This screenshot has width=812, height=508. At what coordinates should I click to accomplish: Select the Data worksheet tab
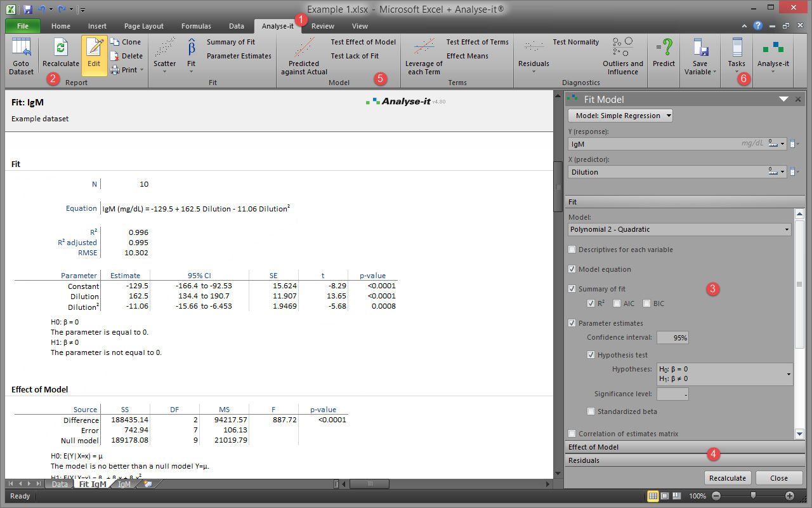(60, 484)
